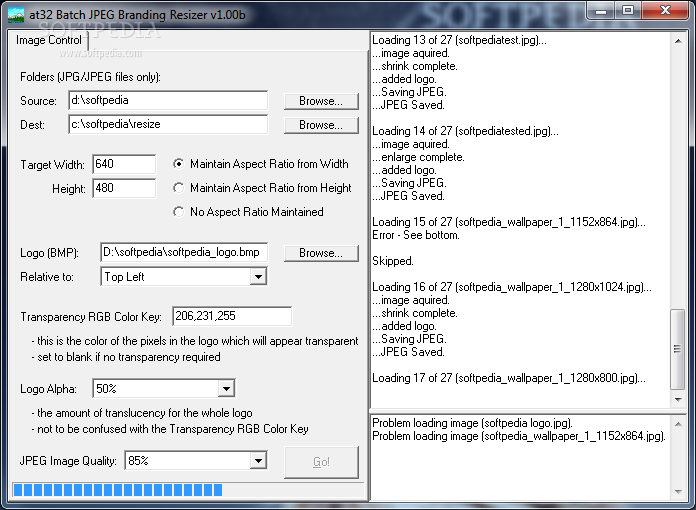The image size is (696, 510).
Task: Click 'Problem loading image (softpedia_wallpaper_1_1152x864.jpg).' message
Action: pyautogui.click(x=519, y=436)
